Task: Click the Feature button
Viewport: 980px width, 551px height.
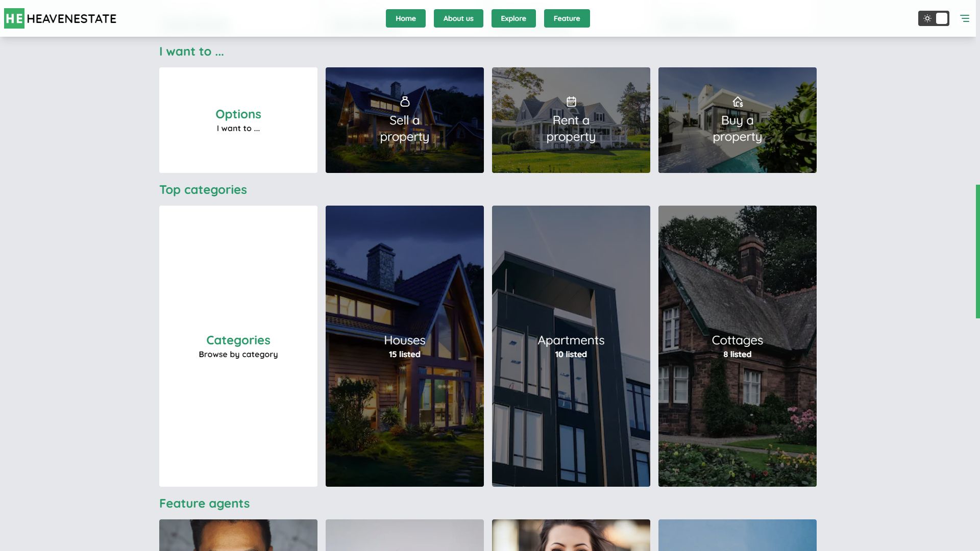Action: coord(567,18)
